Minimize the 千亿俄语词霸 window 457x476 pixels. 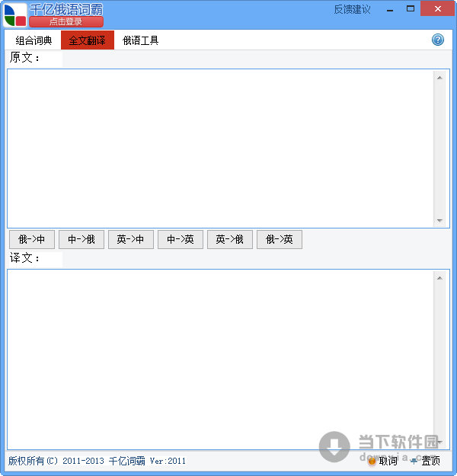[390, 9]
